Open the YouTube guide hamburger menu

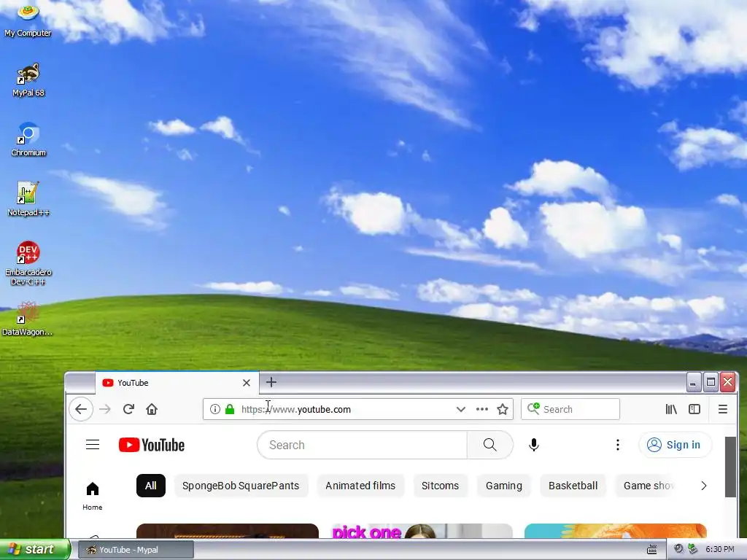[93, 445]
